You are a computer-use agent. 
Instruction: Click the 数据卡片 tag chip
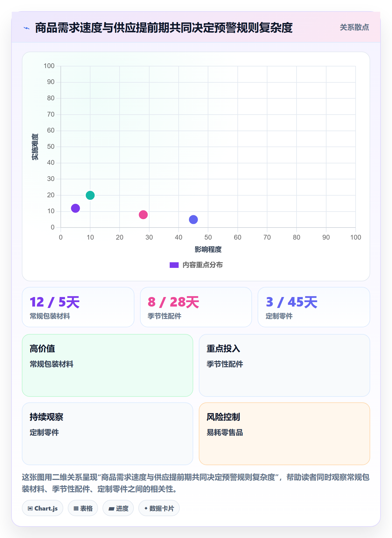tap(159, 508)
